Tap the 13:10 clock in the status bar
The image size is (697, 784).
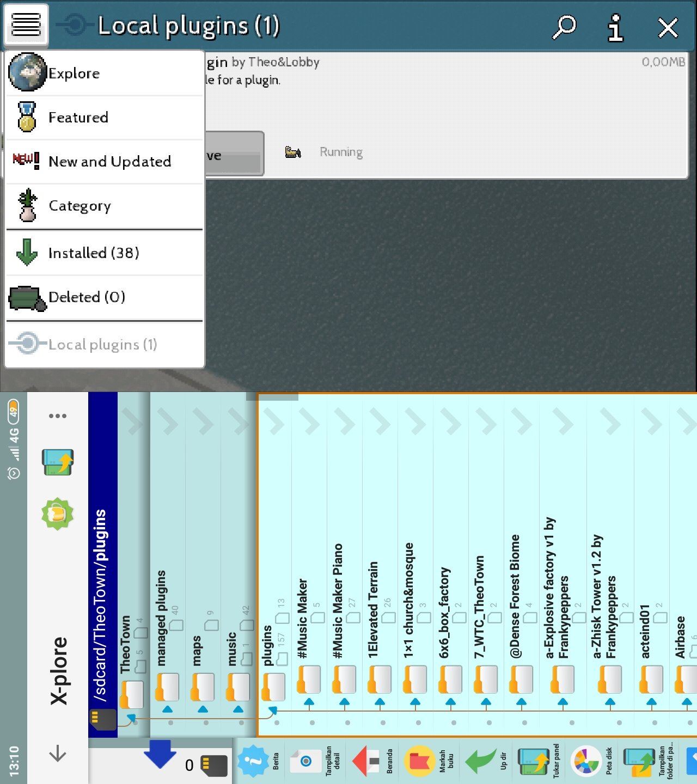[x=14, y=761]
